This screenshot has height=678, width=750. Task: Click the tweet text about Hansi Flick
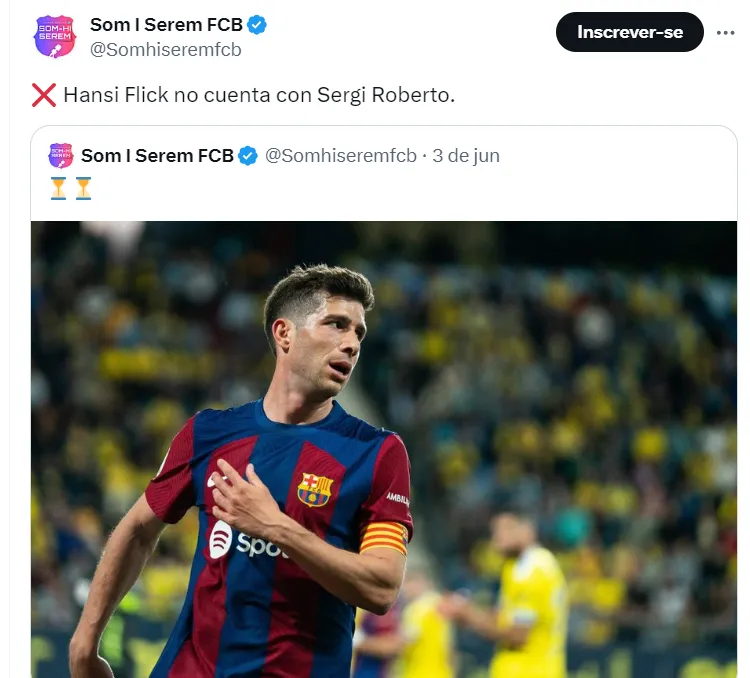(x=259, y=95)
